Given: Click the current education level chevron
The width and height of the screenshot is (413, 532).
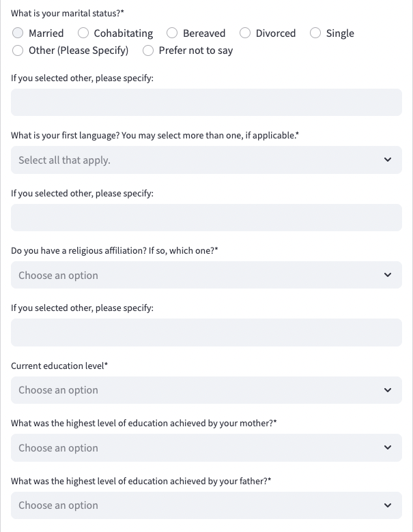Looking at the screenshot, I should click(388, 390).
